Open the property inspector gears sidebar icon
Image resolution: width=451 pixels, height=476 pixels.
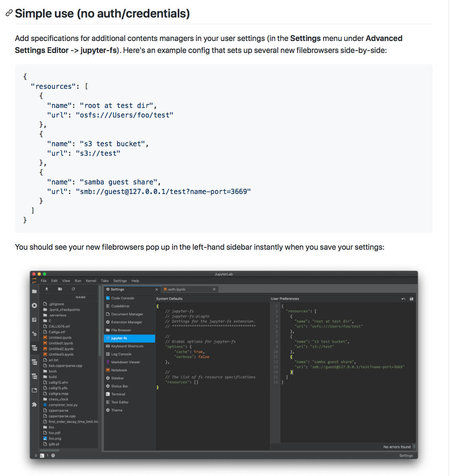pyautogui.click(x=34, y=334)
